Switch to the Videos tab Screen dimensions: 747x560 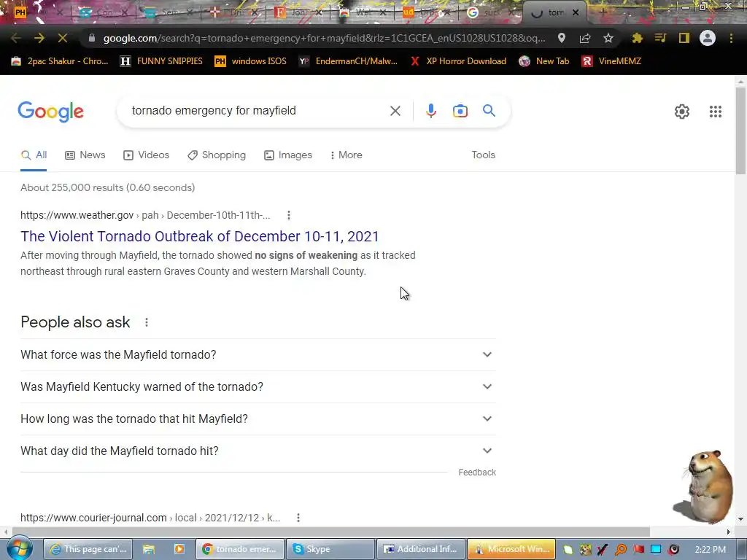(146, 155)
